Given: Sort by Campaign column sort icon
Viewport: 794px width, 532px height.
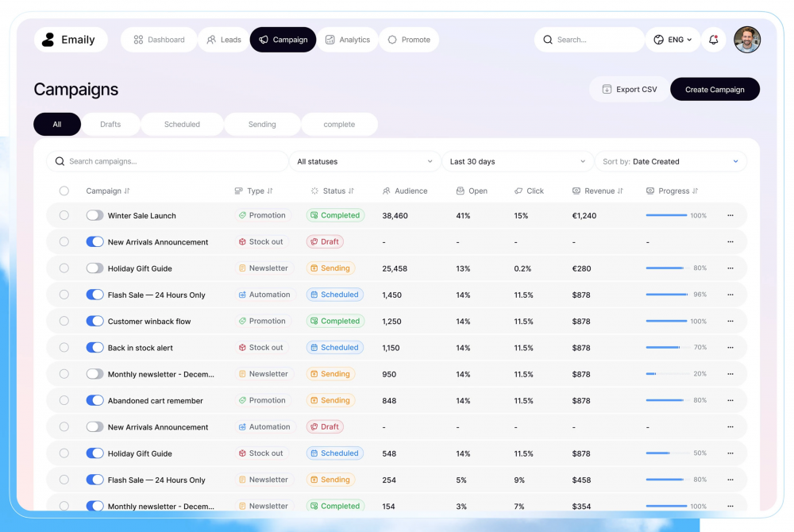Looking at the screenshot, I should coord(127,191).
